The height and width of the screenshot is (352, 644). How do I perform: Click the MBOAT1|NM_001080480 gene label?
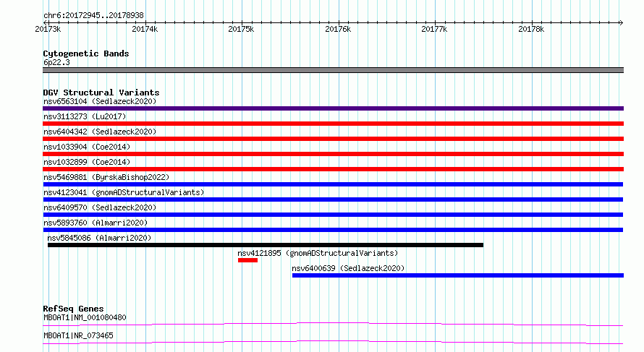(85, 317)
